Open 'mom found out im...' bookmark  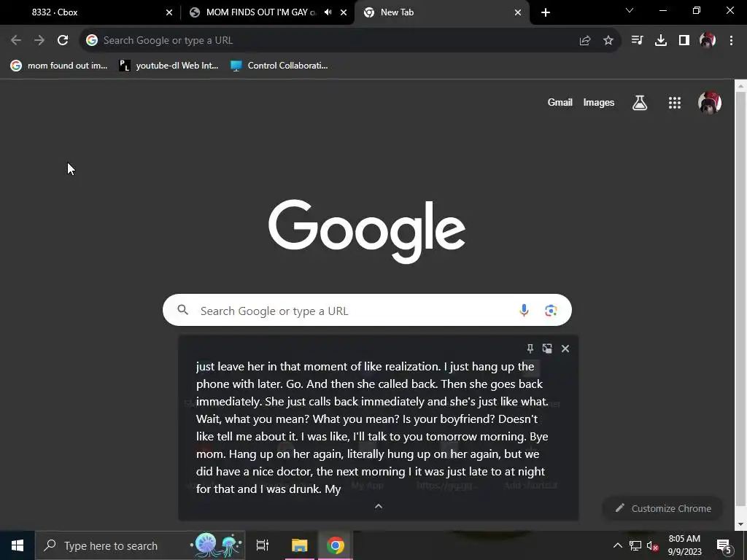(59, 66)
